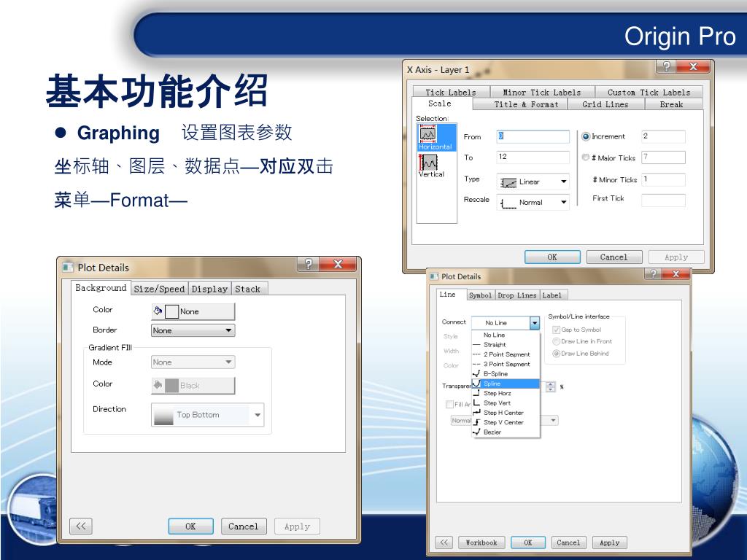Click the Gradient Fill Black color swatch
747x560 pixels.
(193, 385)
